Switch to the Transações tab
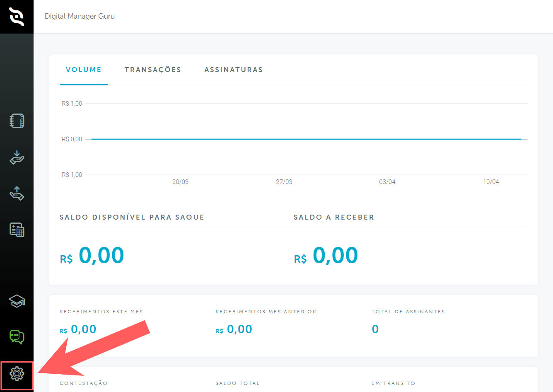The image size is (553, 392). coord(153,70)
